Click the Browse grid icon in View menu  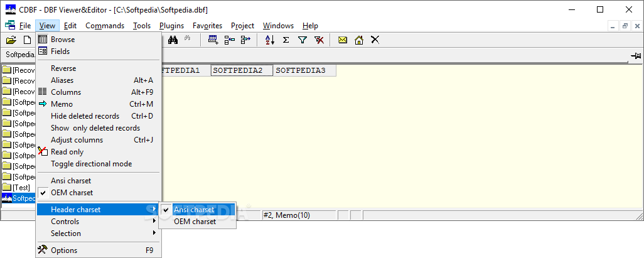click(x=42, y=40)
